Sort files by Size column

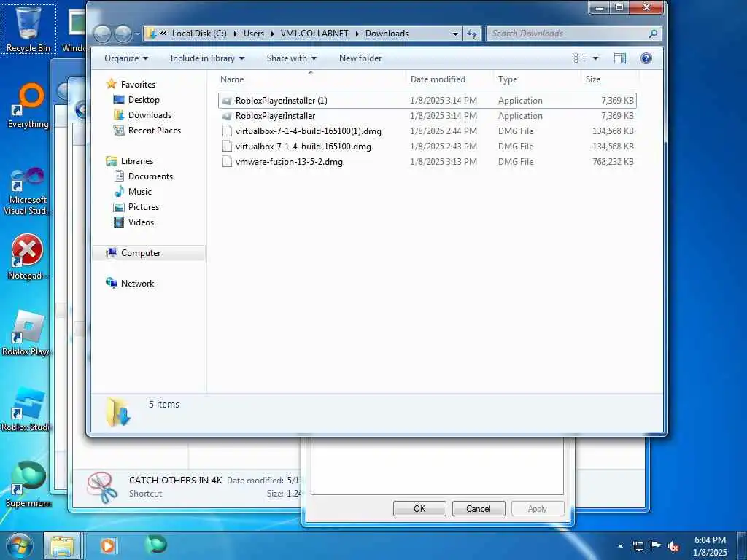(609, 79)
